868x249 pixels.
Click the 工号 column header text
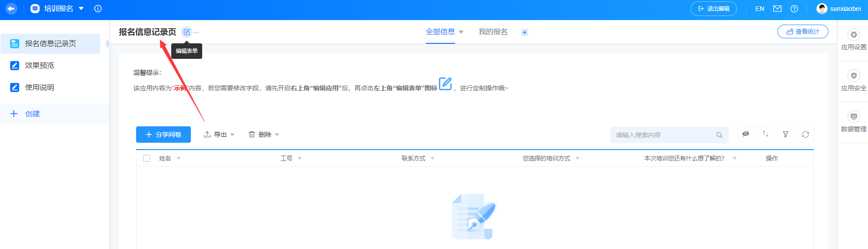coord(286,158)
